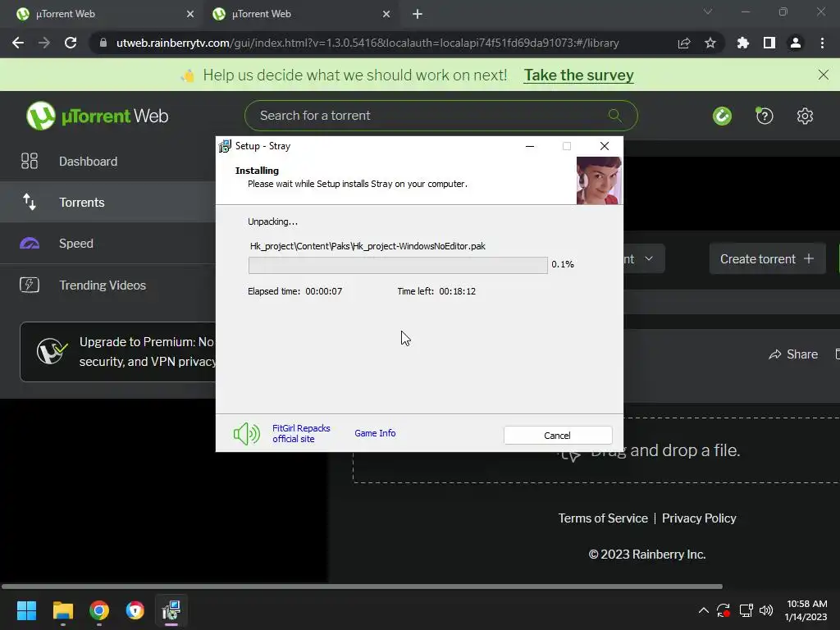This screenshot has width=840, height=630.
Task: Click Create torrent button
Action: [x=767, y=258]
